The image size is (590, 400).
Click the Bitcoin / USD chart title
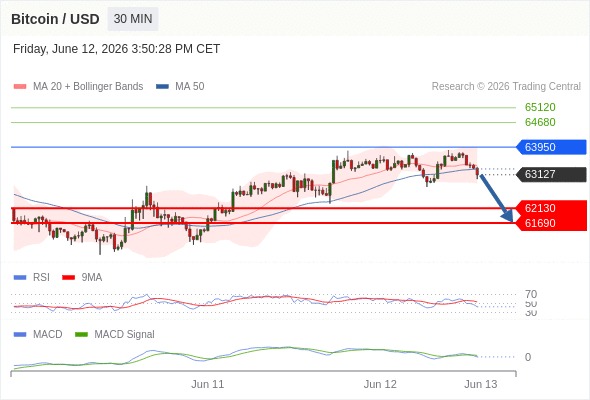[55, 19]
